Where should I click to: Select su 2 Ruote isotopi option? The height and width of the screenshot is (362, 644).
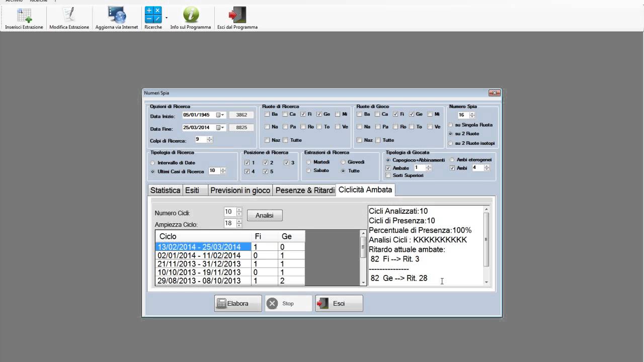(451, 143)
